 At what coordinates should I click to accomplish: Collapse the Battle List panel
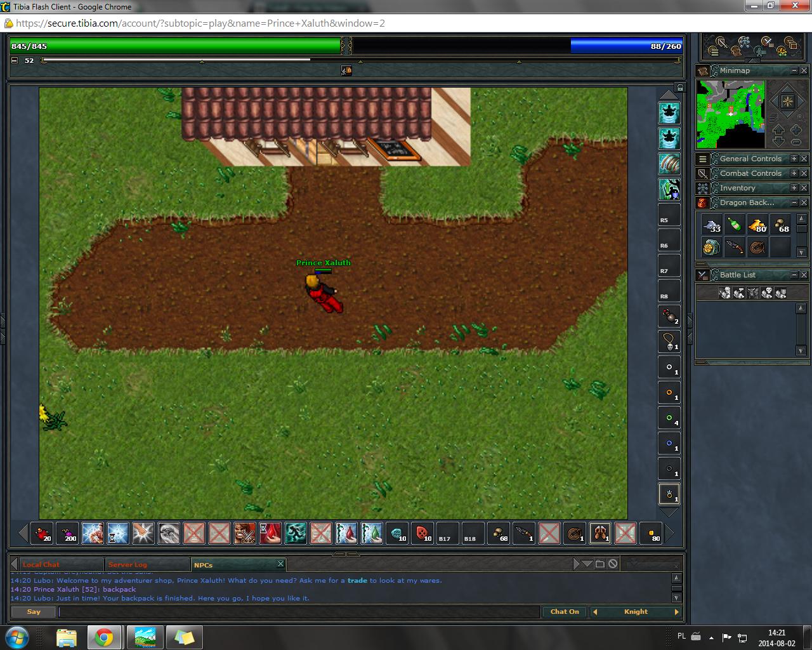(794, 275)
